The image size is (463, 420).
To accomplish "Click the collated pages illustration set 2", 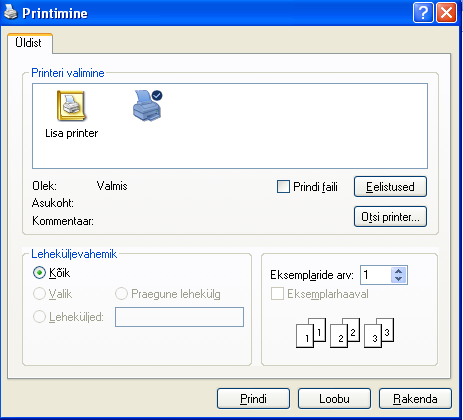I will pyautogui.click(x=345, y=333).
